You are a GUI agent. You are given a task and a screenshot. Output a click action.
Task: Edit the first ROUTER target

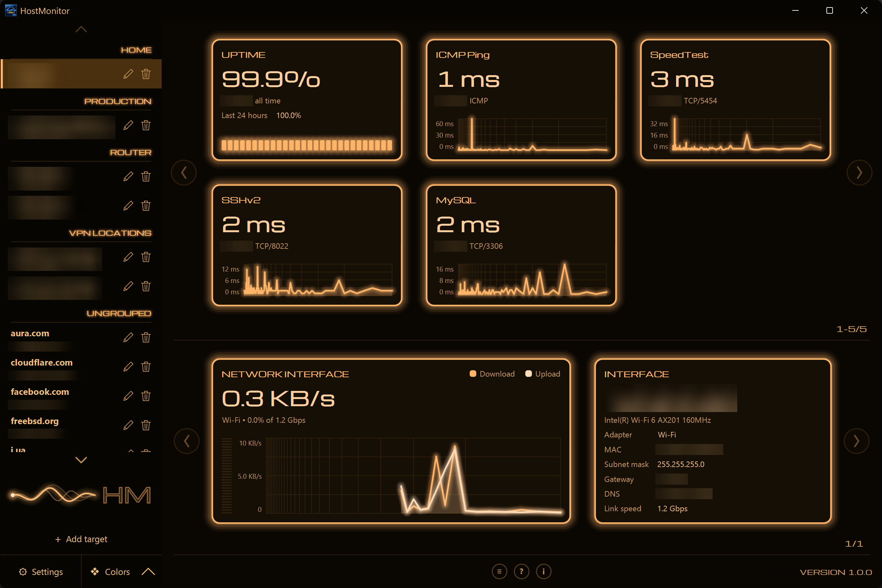click(128, 176)
